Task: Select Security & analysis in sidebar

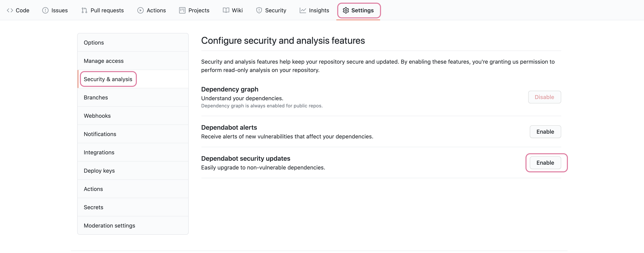Action: [108, 79]
